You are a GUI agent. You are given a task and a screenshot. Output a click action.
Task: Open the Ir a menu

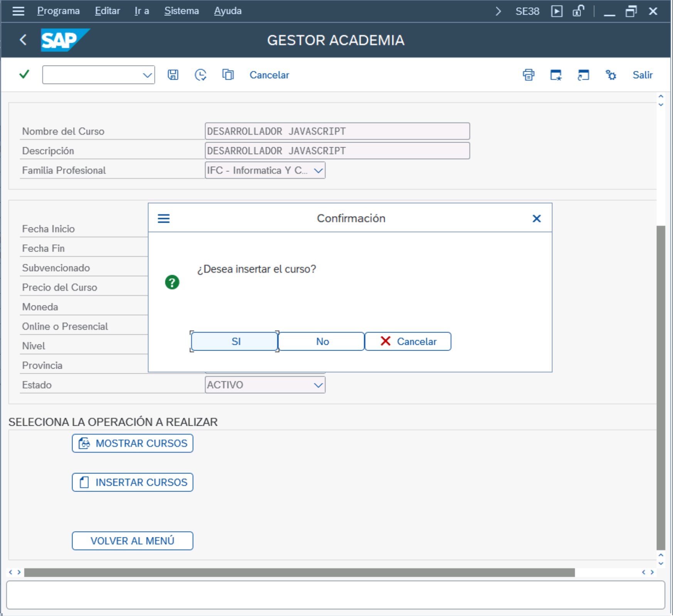coord(141,11)
